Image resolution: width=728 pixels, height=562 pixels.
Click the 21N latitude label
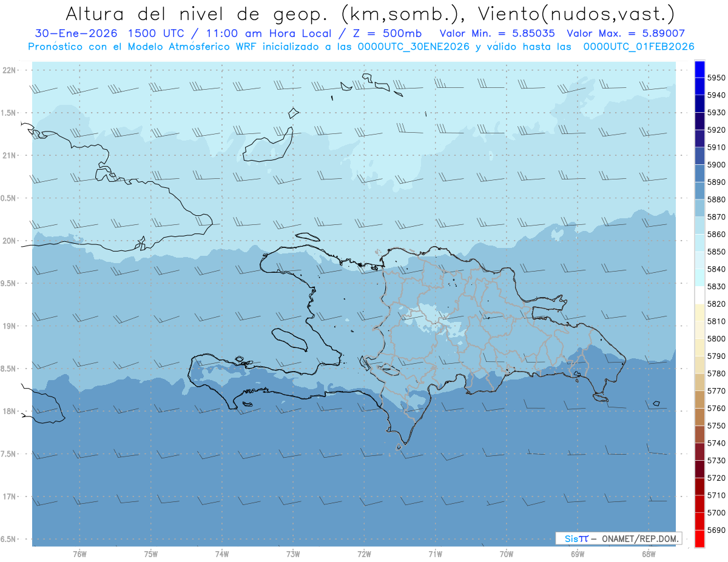tap(10, 156)
